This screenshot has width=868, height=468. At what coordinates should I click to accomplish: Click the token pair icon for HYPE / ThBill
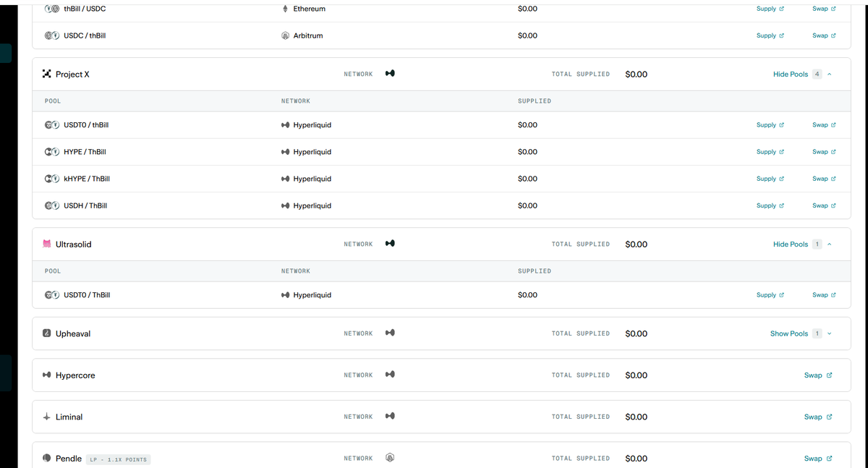[51, 152]
